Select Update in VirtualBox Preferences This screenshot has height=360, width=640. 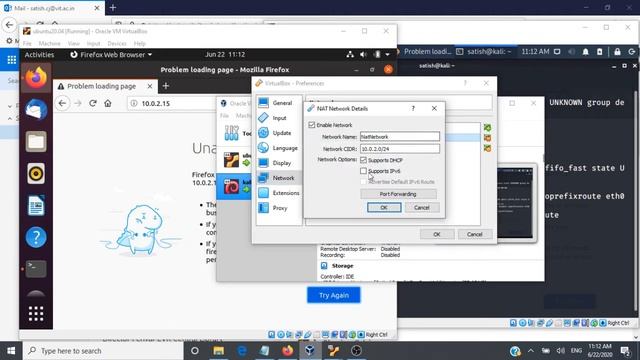point(279,133)
